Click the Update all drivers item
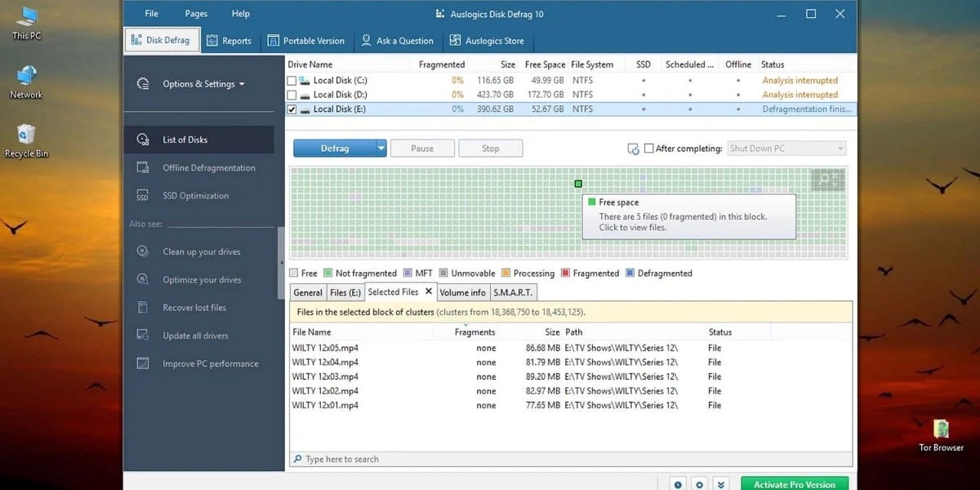Viewport: 980px width, 490px height. pyautogui.click(x=195, y=336)
